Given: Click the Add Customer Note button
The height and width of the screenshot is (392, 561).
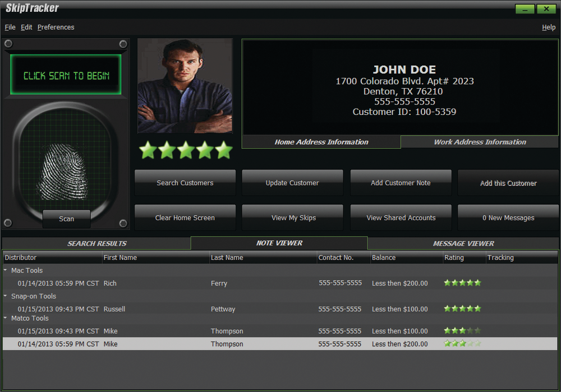Looking at the screenshot, I should (401, 183).
